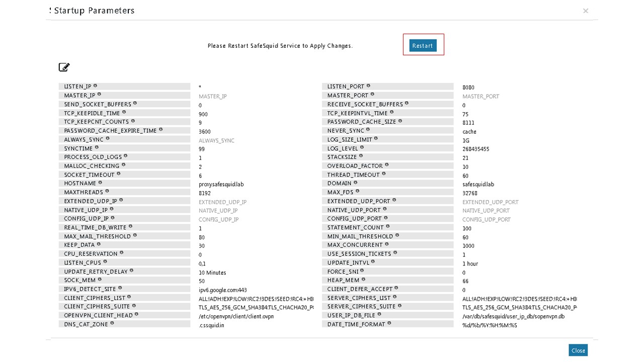This screenshot has height=362, width=644.
Task: Click info icon next to NEVER_SYNC
Action: (368, 130)
